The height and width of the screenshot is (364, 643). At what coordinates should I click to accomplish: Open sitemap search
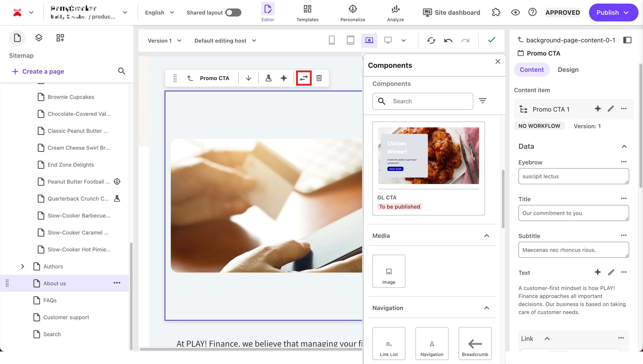tap(122, 71)
